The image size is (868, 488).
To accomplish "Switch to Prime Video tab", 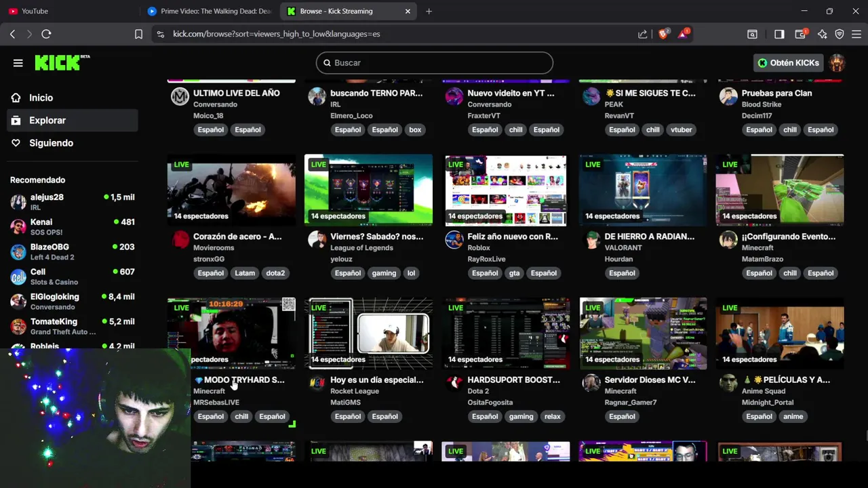I will tap(209, 11).
